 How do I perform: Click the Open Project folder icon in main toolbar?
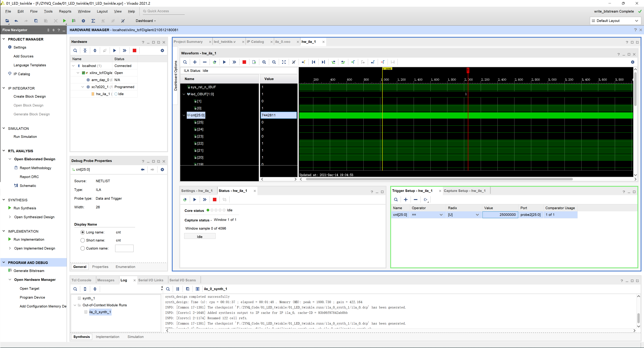[7, 21]
